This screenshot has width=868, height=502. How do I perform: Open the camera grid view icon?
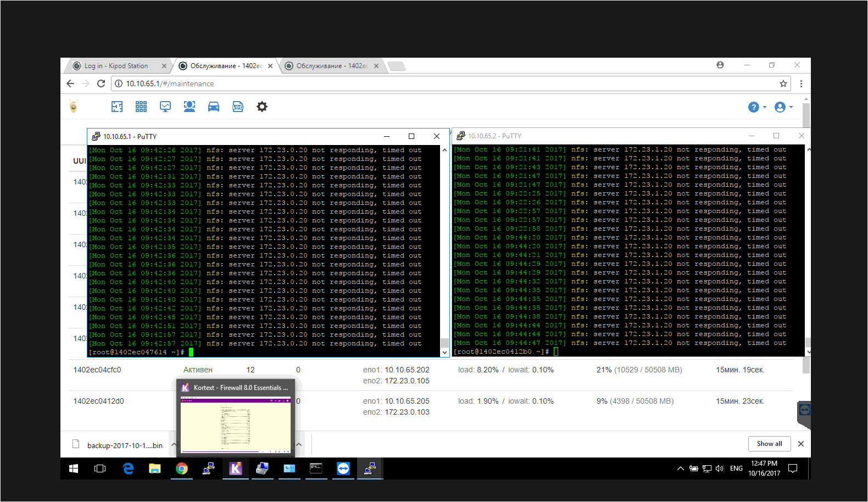pos(141,107)
